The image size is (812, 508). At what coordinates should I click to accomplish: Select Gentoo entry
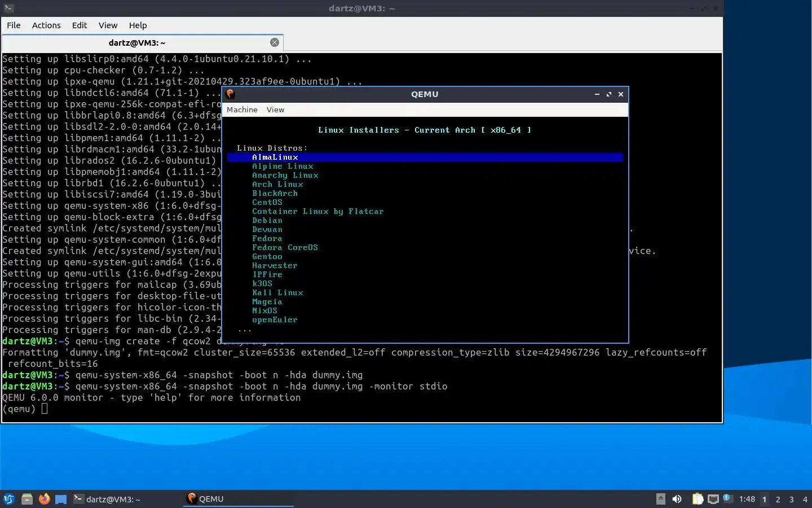(x=267, y=257)
